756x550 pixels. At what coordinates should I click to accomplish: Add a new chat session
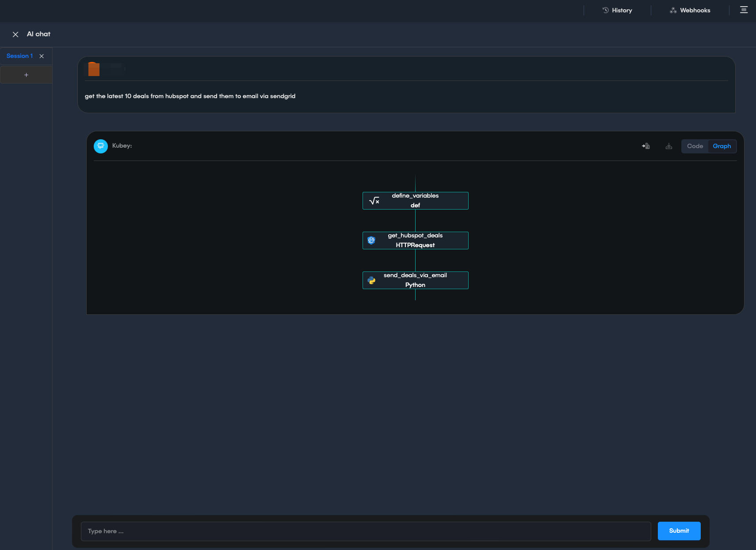coord(26,75)
